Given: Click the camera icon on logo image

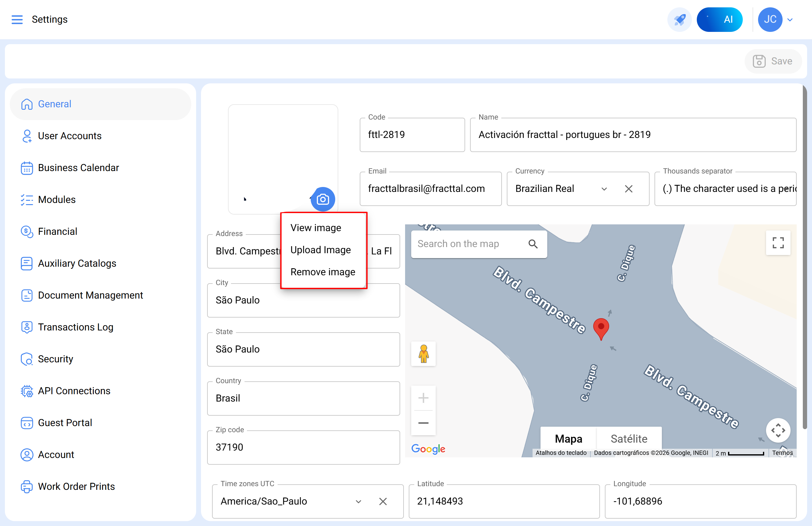Looking at the screenshot, I should pos(322,199).
